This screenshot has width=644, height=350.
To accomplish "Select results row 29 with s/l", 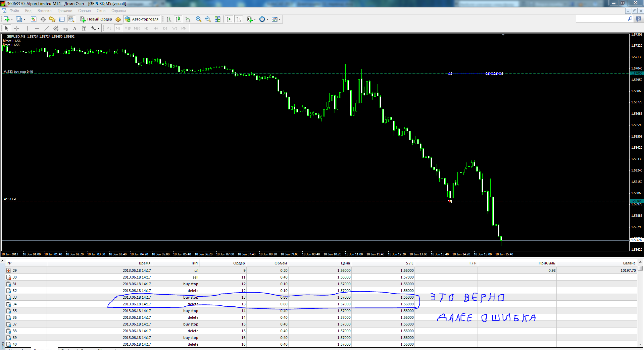I will 321,270.
